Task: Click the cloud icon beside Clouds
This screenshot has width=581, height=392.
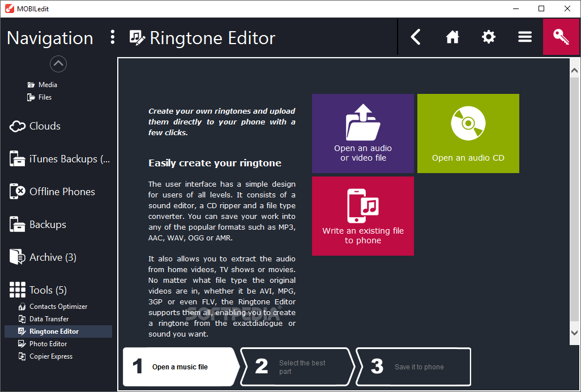Action: tap(17, 126)
